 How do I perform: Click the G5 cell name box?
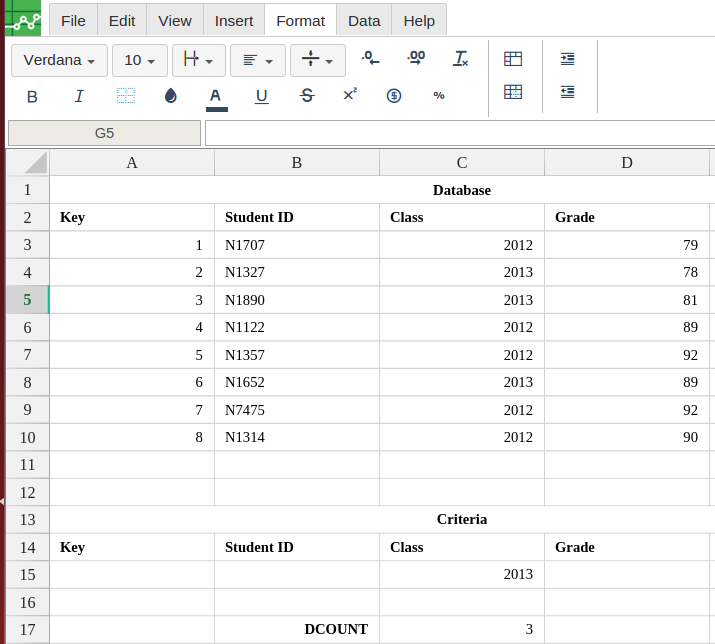click(104, 133)
